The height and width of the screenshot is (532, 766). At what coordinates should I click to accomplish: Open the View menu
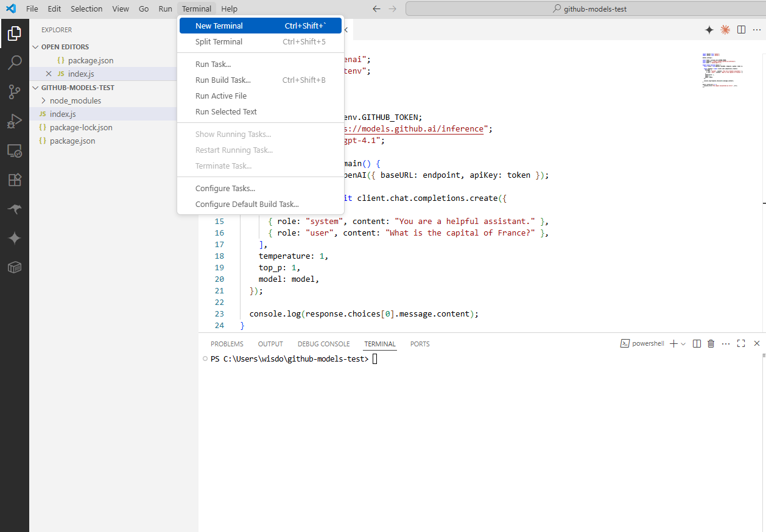click(x=121, y=9)
